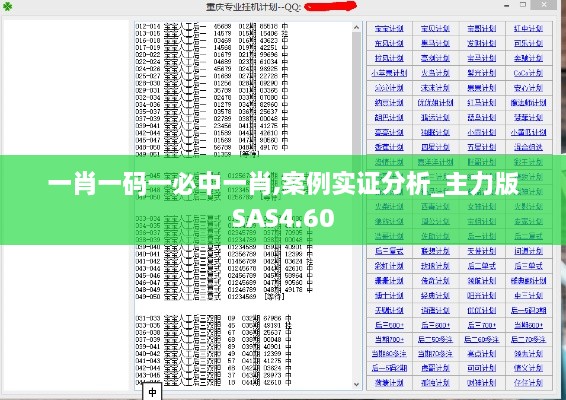Select the 仔仔计划 link

(528, 383)
